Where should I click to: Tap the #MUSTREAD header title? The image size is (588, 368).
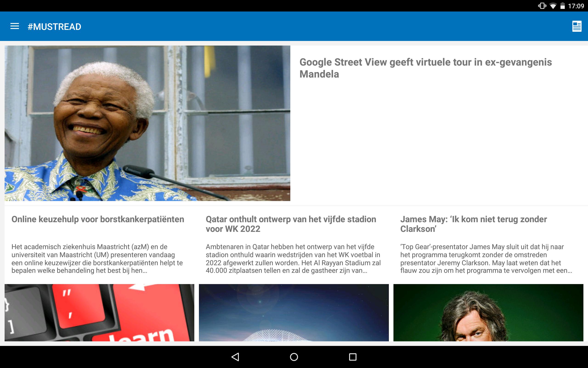(54, 26)
